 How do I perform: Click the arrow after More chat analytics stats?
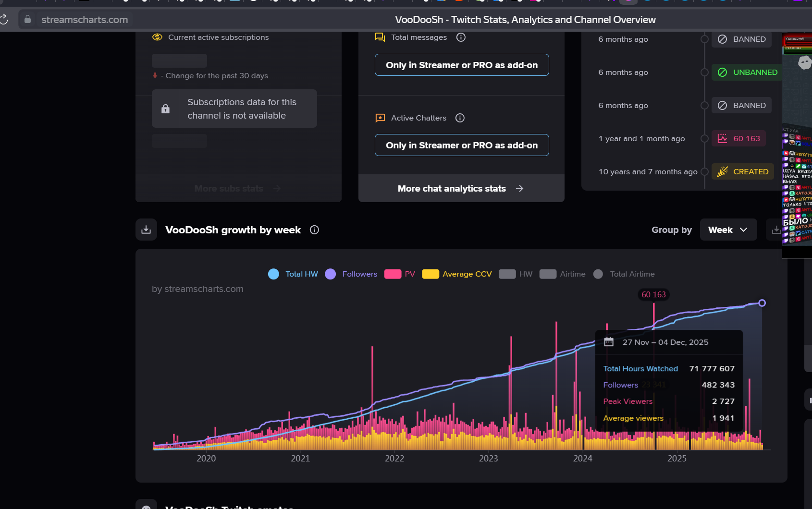[519, 189]
